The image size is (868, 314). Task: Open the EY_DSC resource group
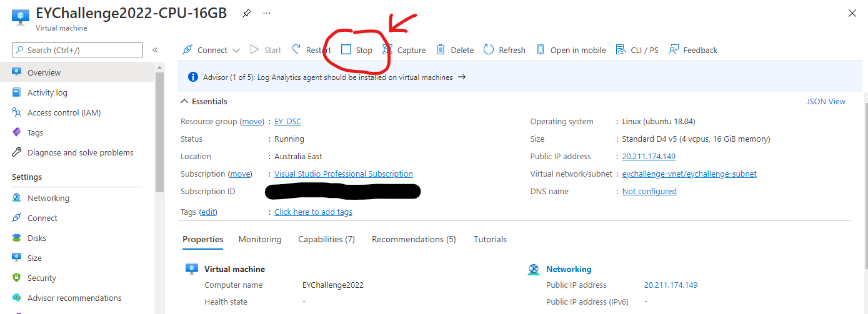pos(287,122)
